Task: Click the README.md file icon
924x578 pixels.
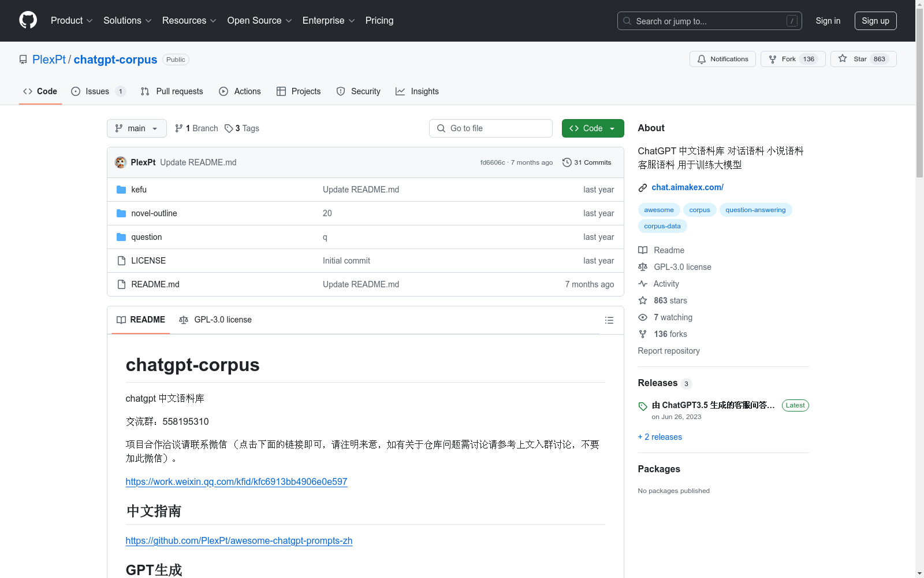Action: click(121, 284)
